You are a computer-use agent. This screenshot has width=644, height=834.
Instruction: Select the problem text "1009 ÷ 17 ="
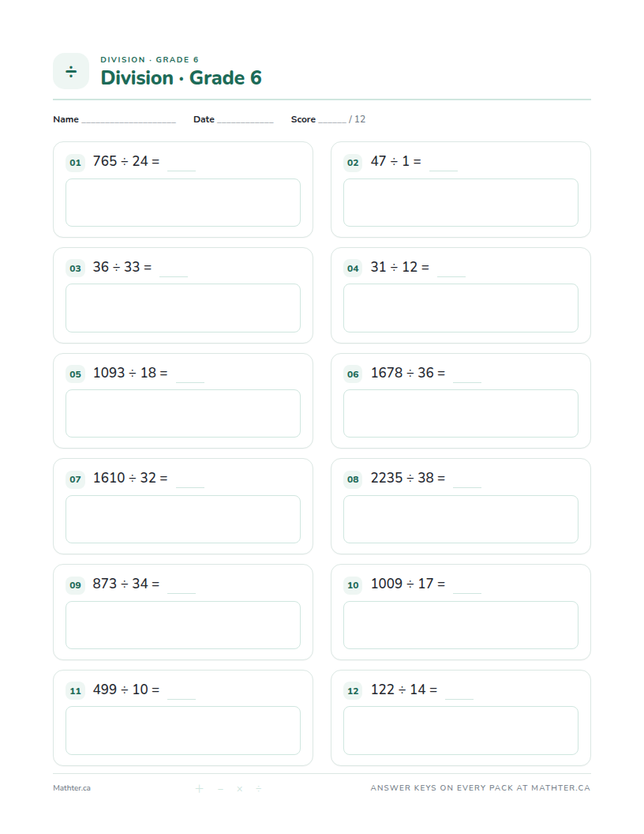click(408, 584)
